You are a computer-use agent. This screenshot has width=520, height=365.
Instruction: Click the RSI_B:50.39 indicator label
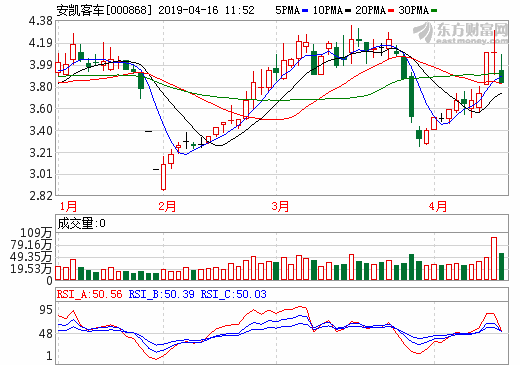pos(161,294)
